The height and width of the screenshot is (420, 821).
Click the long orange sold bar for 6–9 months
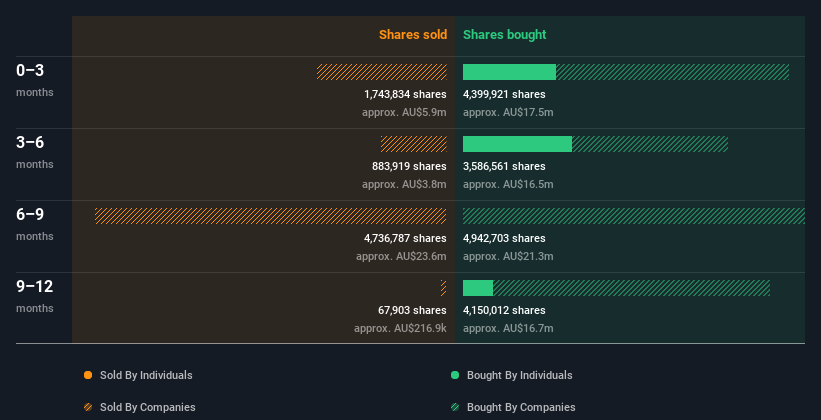[271, 216]
